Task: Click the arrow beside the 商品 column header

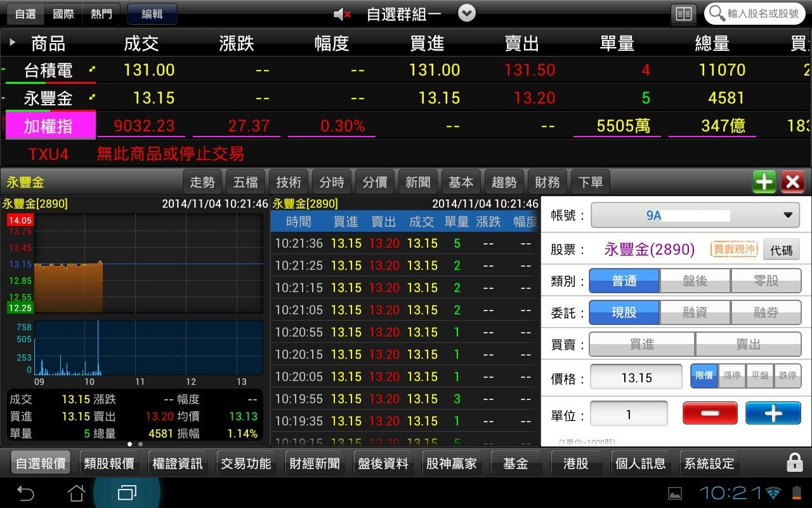Action: [x=11, y=42]
